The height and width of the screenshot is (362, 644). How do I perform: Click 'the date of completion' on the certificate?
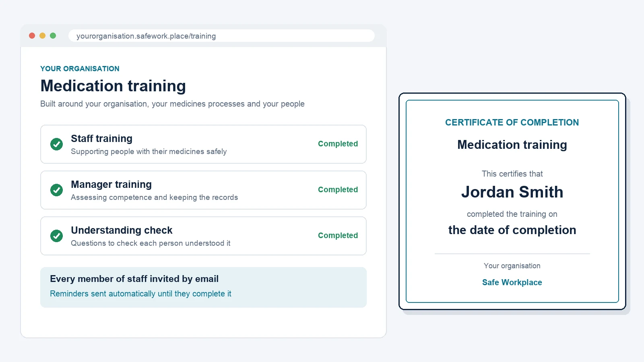tap(512, 230)
